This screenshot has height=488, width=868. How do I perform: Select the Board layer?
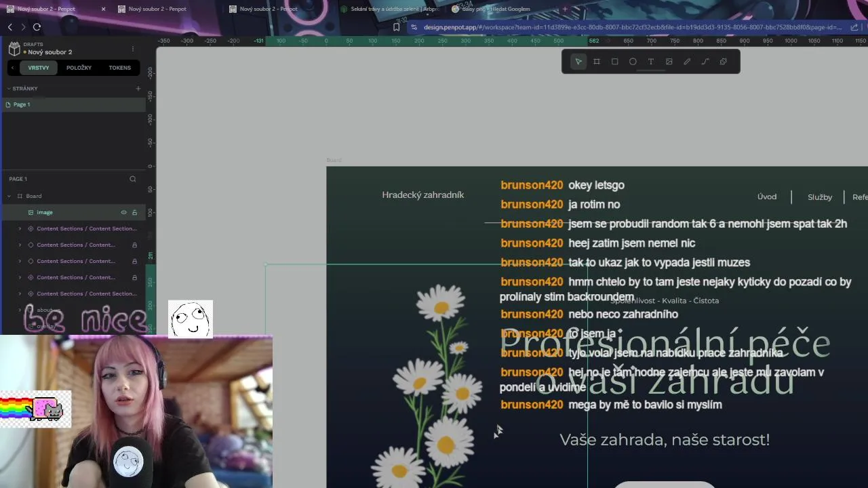(x=73, y=196)
